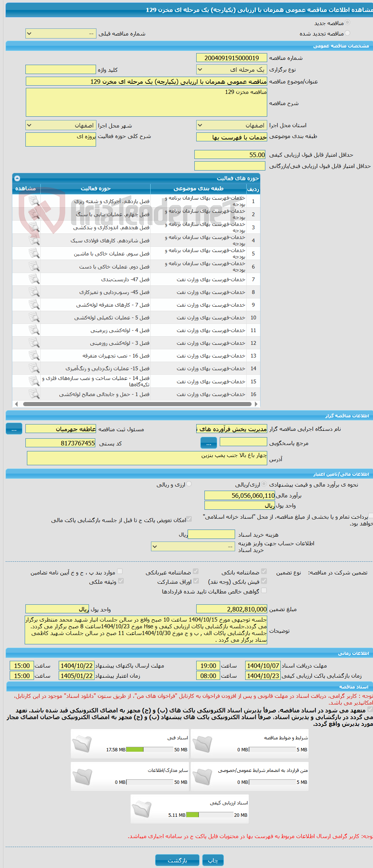Toggle ضمانتنامه بانکی checkbox
The image size is (373, 868).
tap(264, 571)
